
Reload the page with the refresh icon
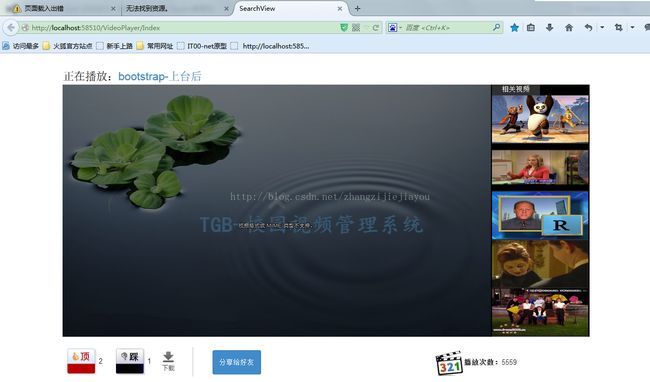[376, 28]
